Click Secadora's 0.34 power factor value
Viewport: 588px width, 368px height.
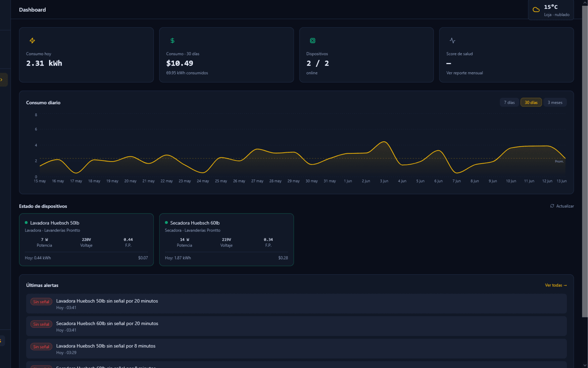pyautogui.click(x=268, y=240)
